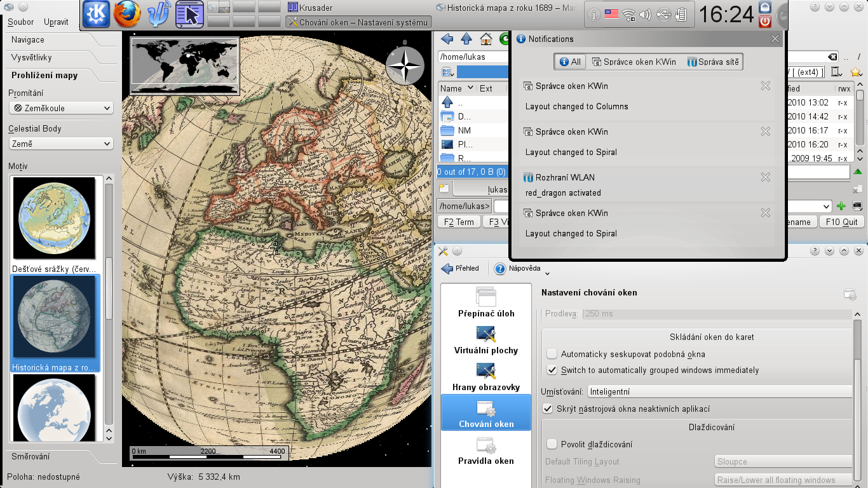Sort Krusader files by Name column
The width and height of the screenshot is (868, 488).
coord(456,88)
